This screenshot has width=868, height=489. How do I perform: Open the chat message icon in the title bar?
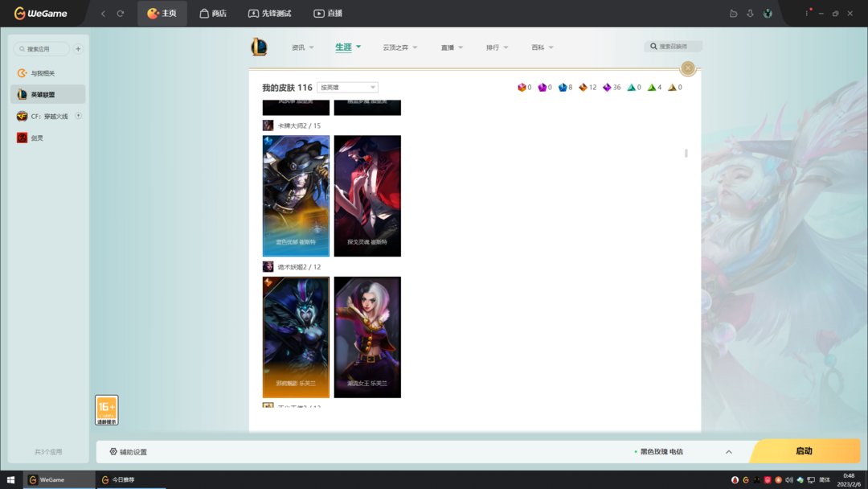point(734,14)
